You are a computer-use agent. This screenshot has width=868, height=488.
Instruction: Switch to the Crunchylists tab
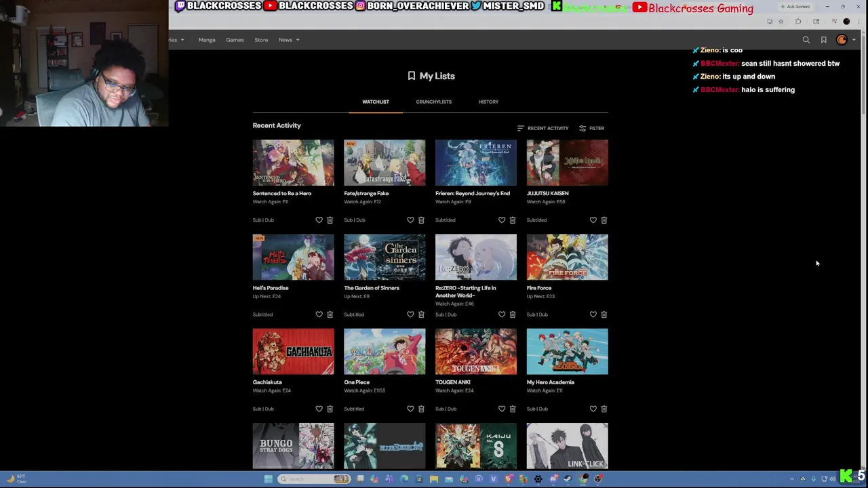click(x=434, y=102)
